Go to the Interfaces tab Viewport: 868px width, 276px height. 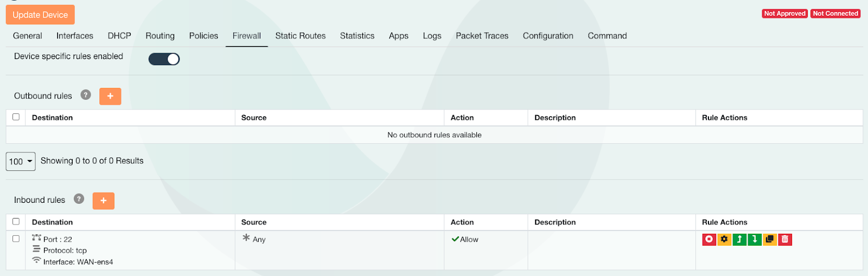(x=75, y=36)
